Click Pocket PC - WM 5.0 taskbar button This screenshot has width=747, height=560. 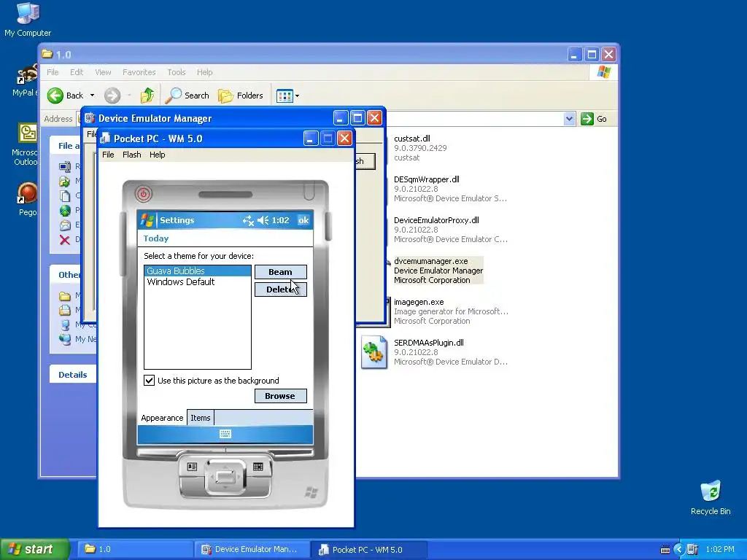pos(369,550)
